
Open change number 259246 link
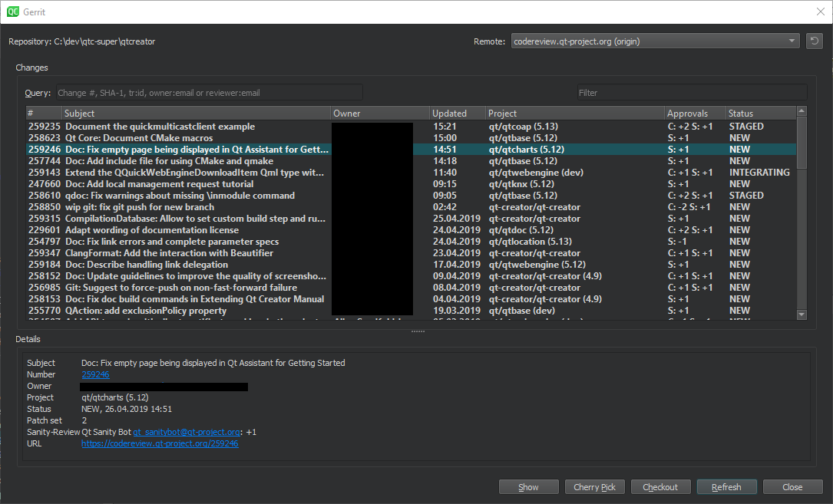(95, 374)
